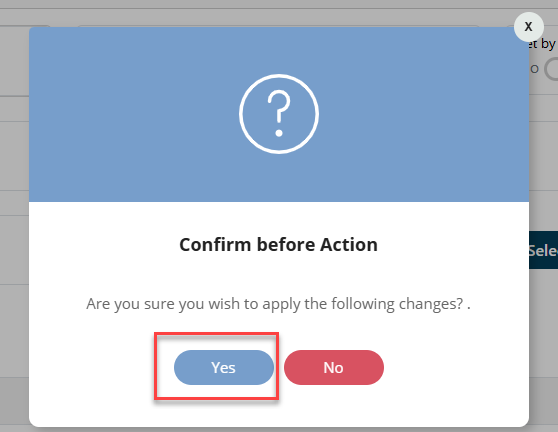The width and height of the screenshot is (558, 432).
Task: Click the white gap between title and message
Action: (x=279, y=274)
